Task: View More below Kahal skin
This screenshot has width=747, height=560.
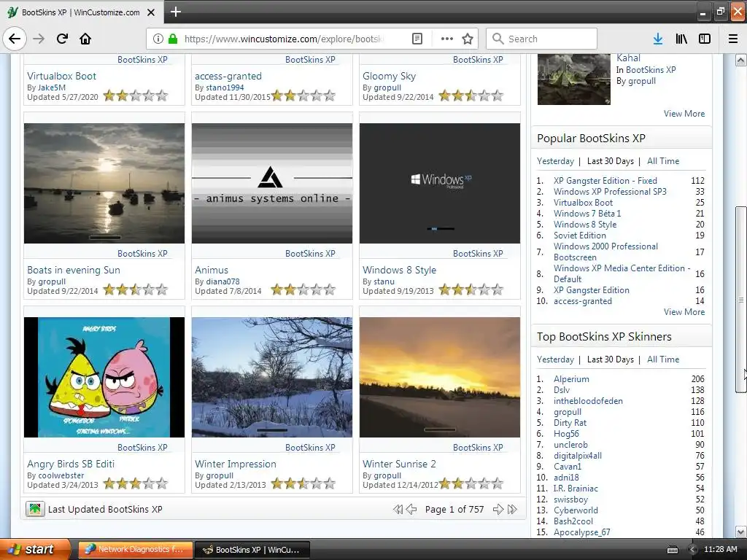Action: (684, 113)
